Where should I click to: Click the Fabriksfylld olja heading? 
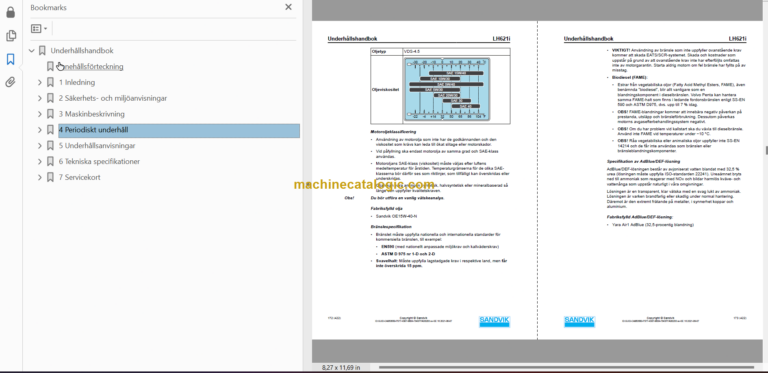pos(386,208)
